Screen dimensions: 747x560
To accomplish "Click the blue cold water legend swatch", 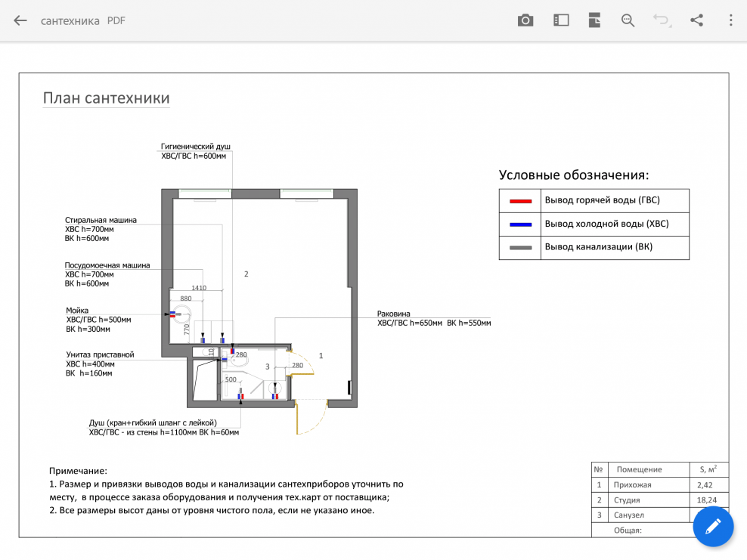I will [520, 224].
